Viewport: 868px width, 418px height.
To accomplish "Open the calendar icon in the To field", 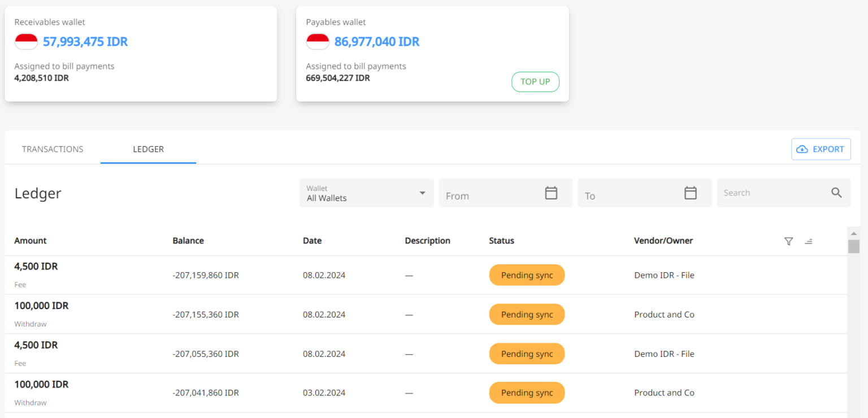I will pos(691,193).
